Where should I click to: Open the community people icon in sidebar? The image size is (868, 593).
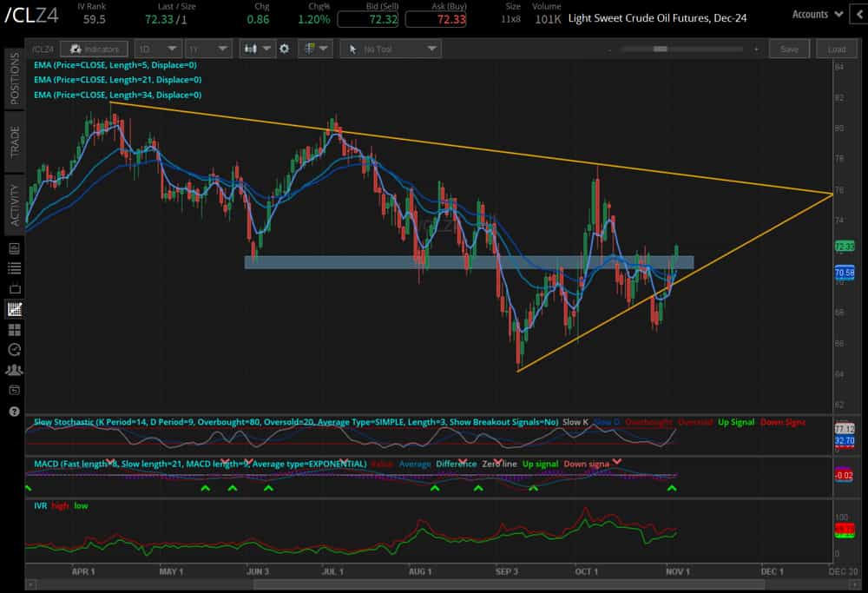[12, 369]
